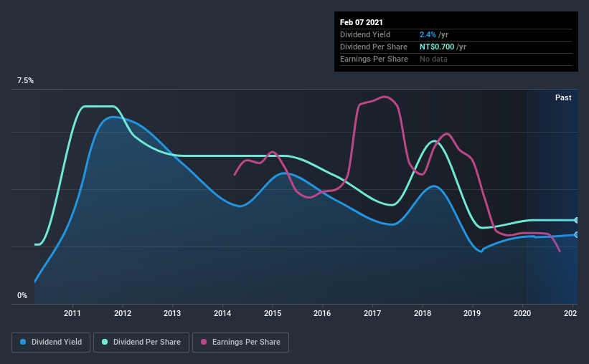Screen dimensions: 589x364
Task: Click the blue Dividend Yield legend dot
Action: [23, 342]
